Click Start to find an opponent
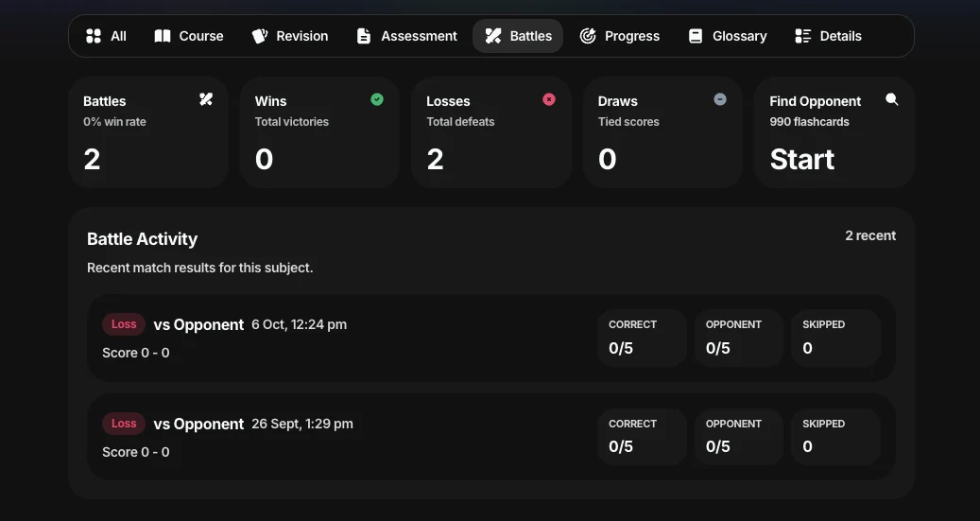The width and height of the screenshot is (980, 521). click(802, 160)
